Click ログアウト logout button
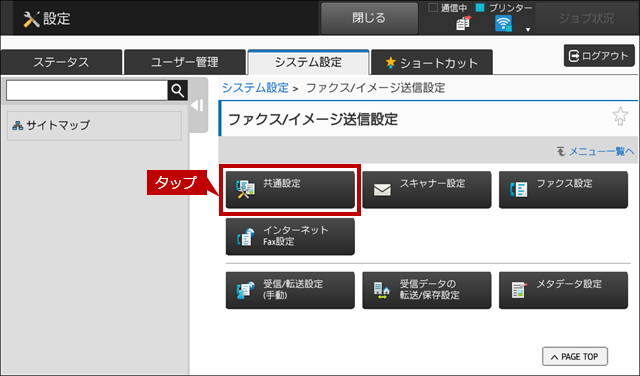 [599, 56]
